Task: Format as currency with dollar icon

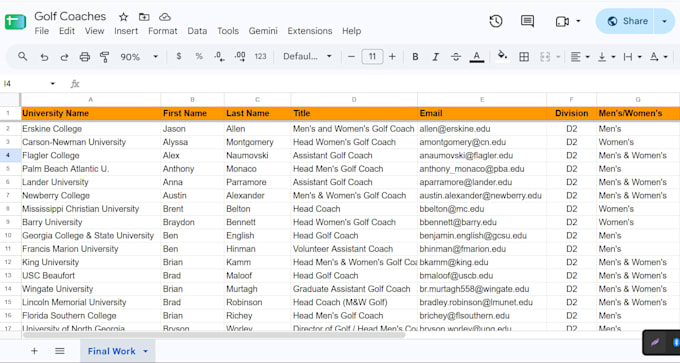Action: coord(179,56)
